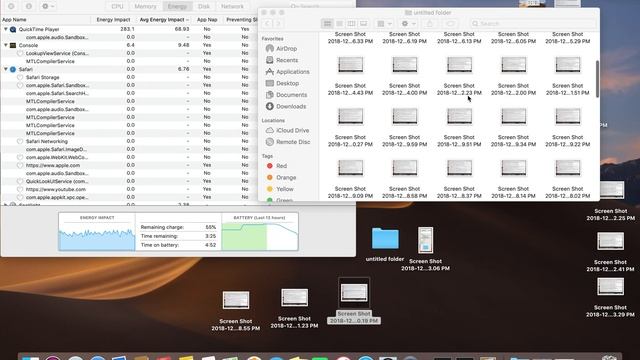Image resolution: width=640 pixels, height=360 pixels.
Task: Click the Finder search field
Action: pos(533,24)
